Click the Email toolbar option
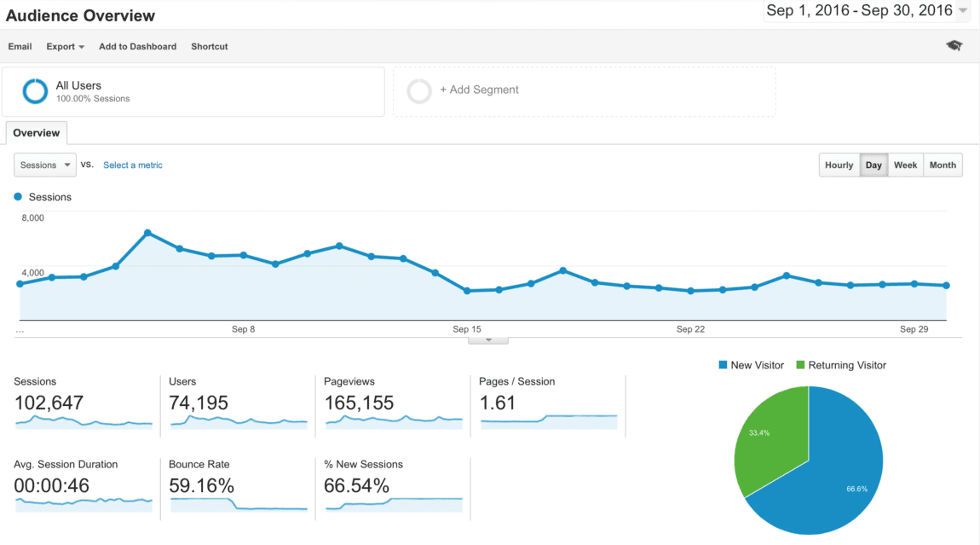 pos(20,47)
